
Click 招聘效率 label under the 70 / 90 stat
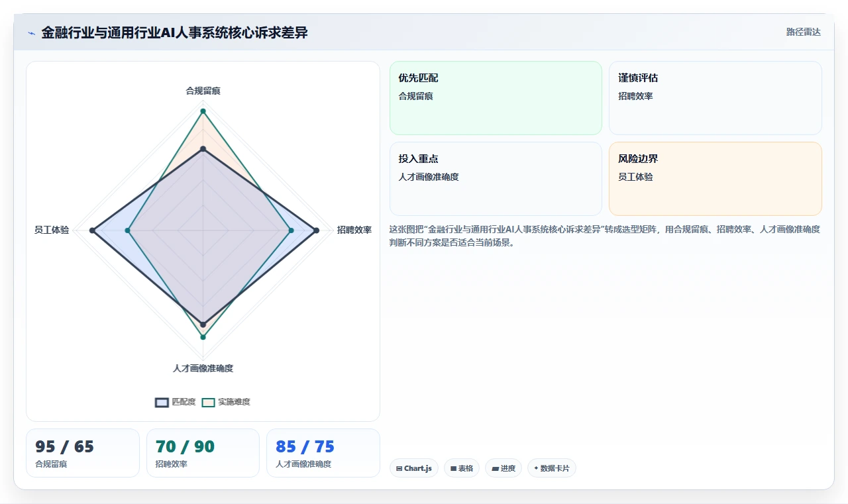pos(172,464)
